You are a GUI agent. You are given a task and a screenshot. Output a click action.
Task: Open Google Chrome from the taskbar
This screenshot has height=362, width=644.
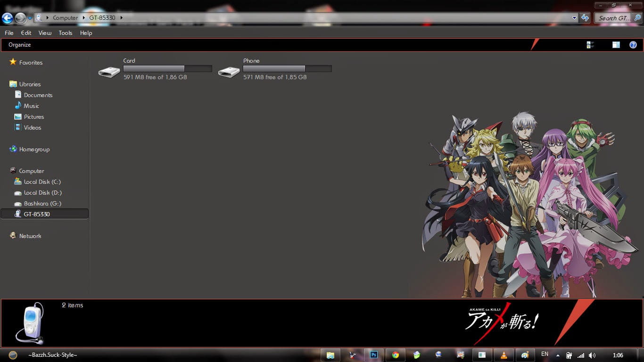(x=396, y=355)
